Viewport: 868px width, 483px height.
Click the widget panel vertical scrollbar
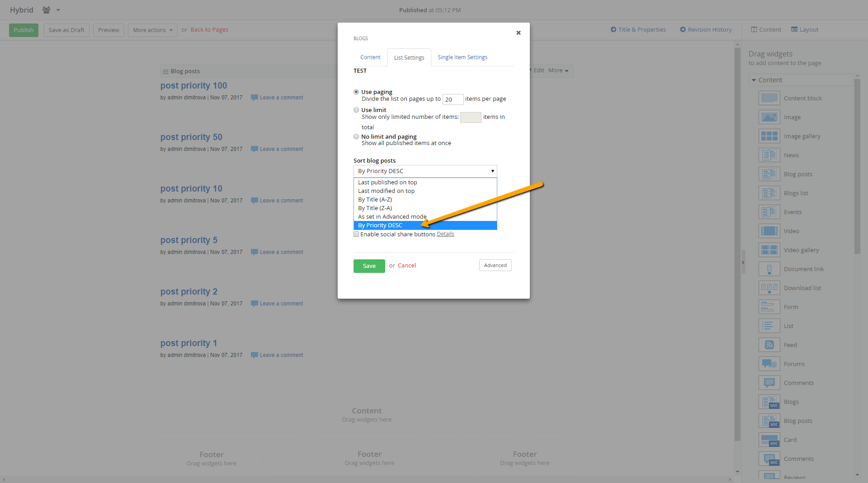point(857,167)
